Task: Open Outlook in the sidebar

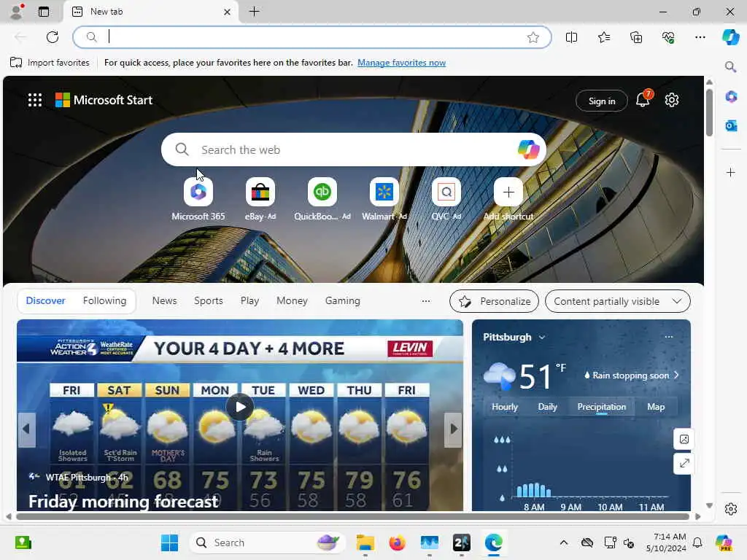Action: pyautogui.click(x=731, y=125)
